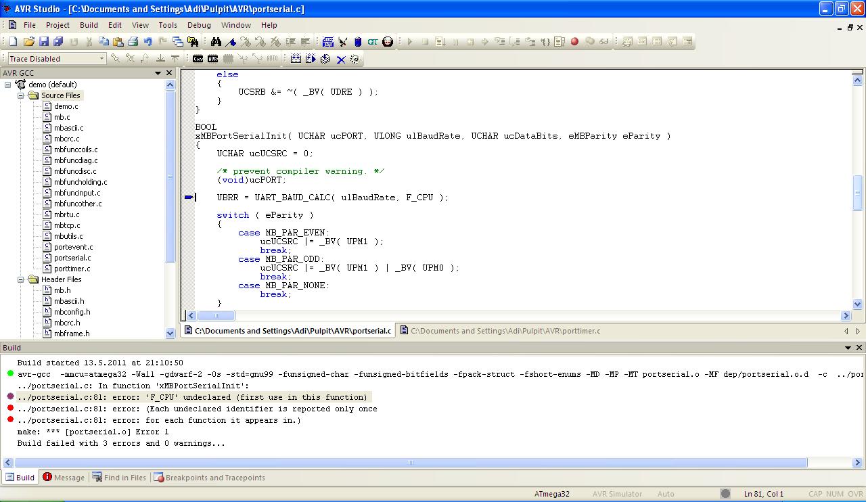Open the AVR GCC panel dropdown arrow
Image resolution: width=868 pixels, height=502 pixels.
(158, 73)
